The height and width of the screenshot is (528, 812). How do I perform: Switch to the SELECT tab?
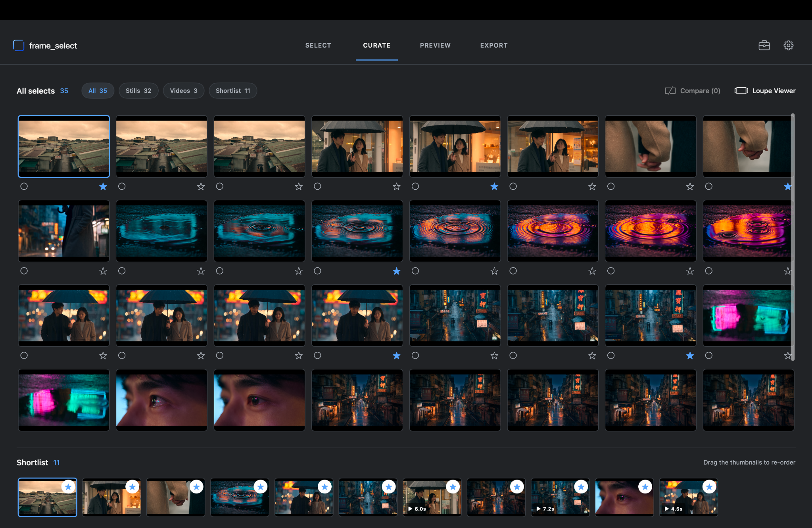[318, 46]
